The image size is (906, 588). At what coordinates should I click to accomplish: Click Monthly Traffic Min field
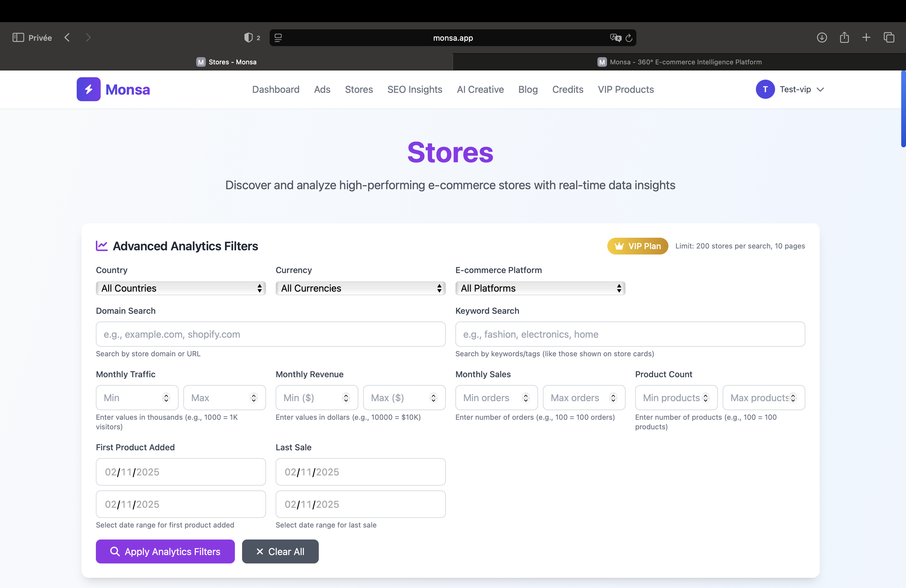click(x=137, y=398)
